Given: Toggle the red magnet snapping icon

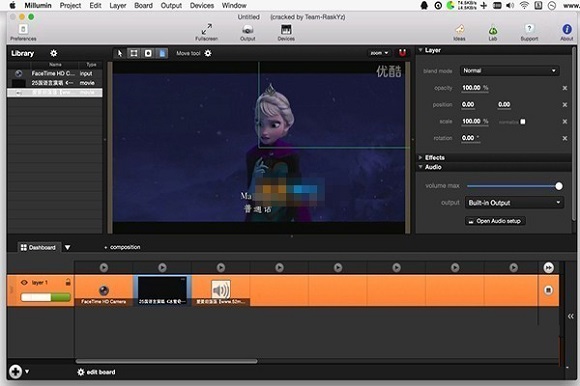Looking at the screenshot, I should (402, 53).
